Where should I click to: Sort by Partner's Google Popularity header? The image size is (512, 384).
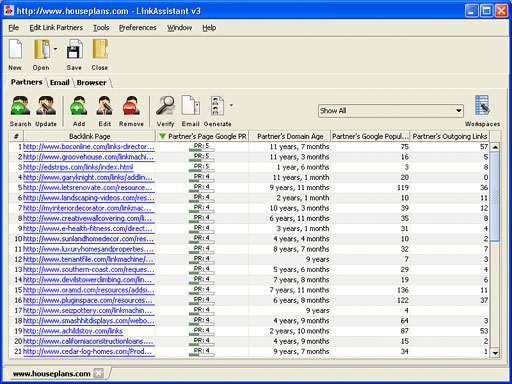pos(370,136)
